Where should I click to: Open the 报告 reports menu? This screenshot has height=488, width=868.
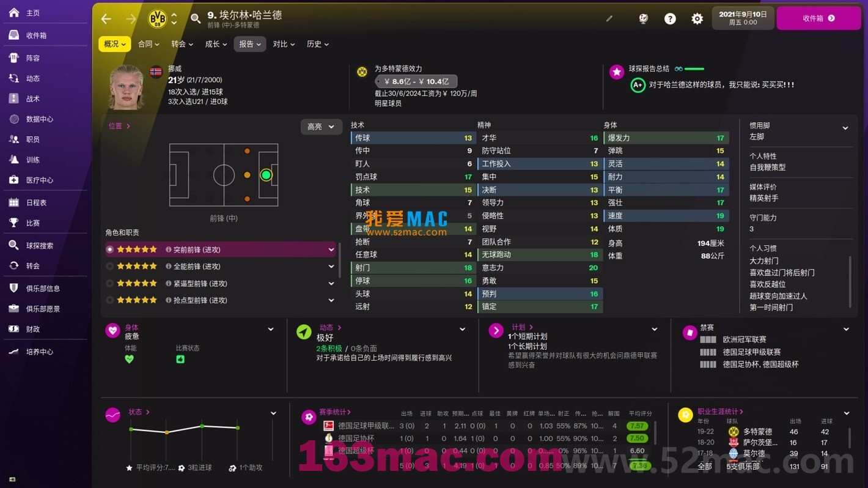pos(250,44)
